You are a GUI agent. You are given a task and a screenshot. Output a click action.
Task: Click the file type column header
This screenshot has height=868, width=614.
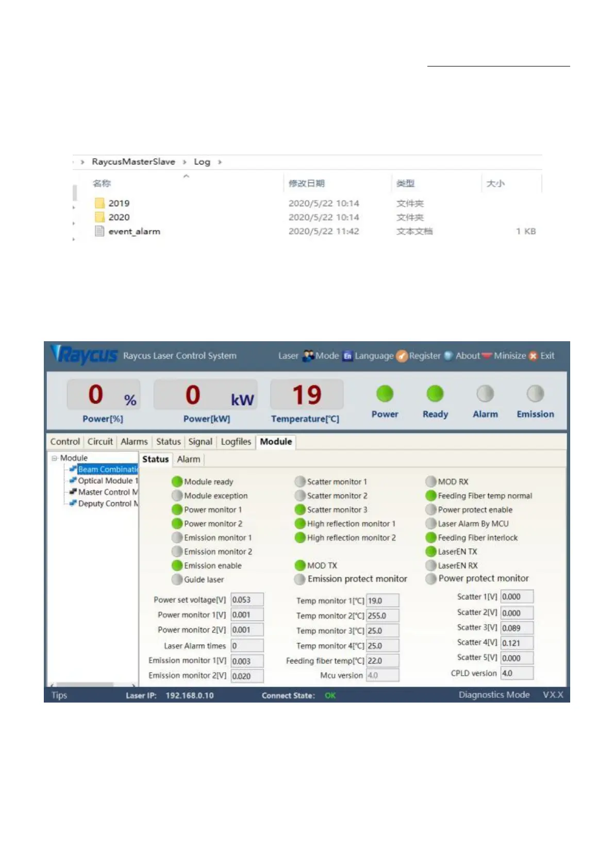(406, 183)
